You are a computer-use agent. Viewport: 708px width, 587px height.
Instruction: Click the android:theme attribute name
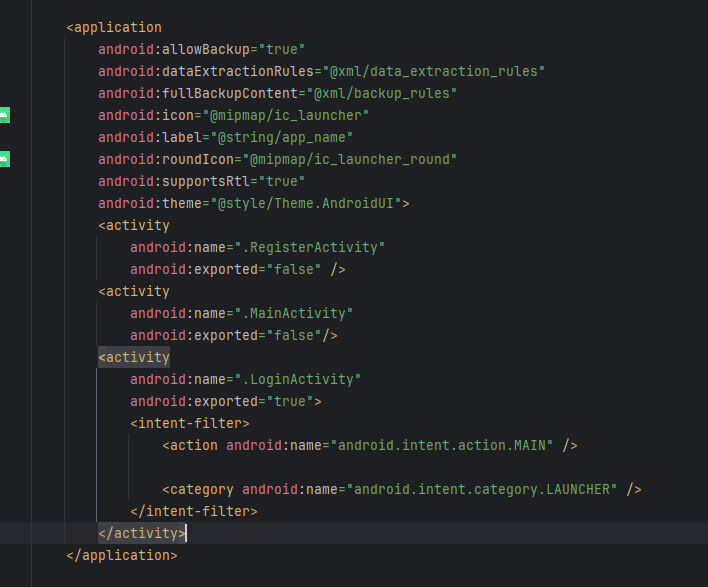pyautogui.click(x=150, y=203)
